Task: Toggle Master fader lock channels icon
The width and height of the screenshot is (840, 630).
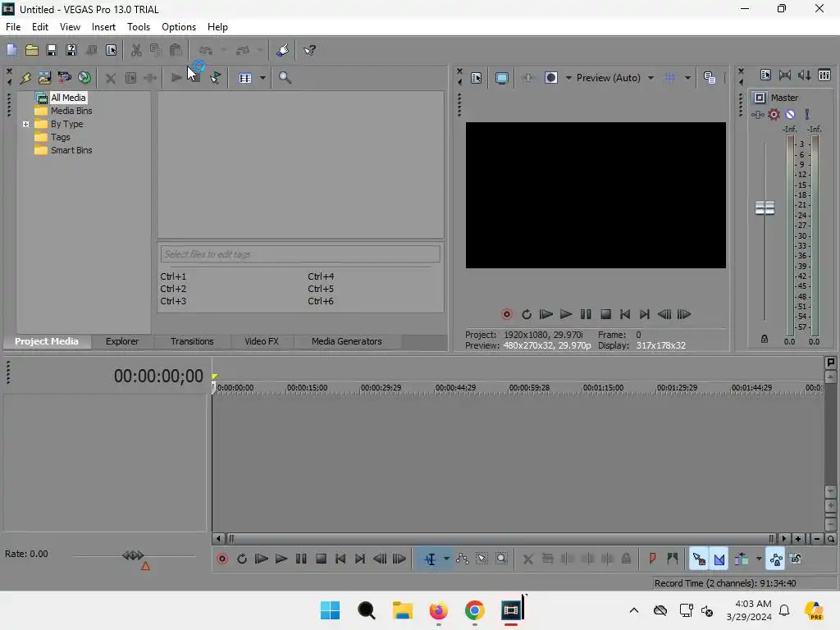Action: pos(765,339)
